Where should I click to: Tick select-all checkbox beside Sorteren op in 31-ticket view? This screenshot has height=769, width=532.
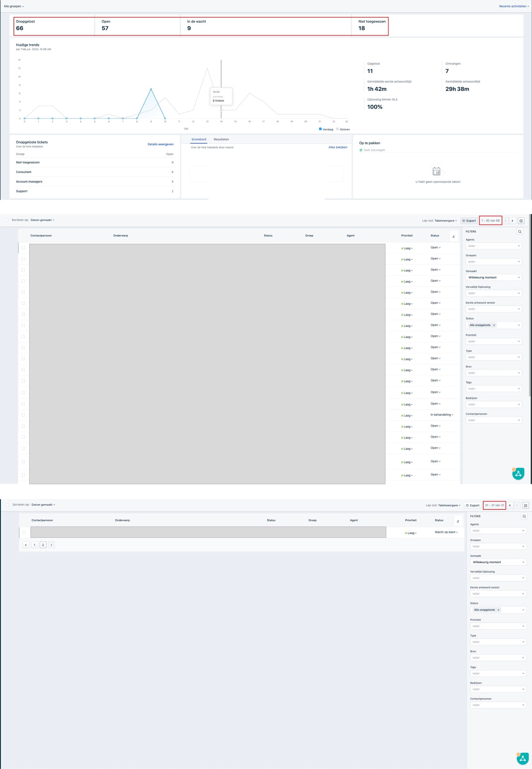[8, 505]
